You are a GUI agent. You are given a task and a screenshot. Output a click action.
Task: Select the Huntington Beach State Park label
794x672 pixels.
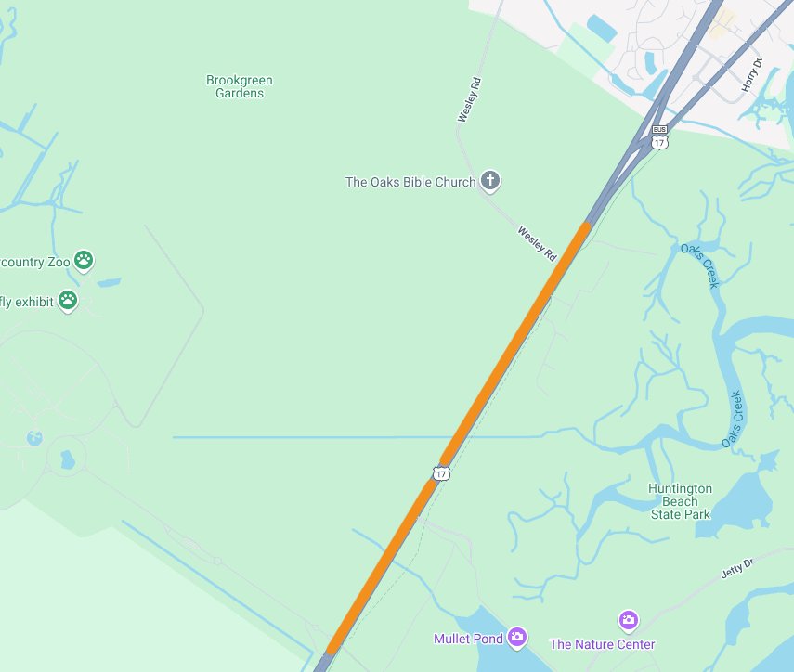tap(680, 501)
